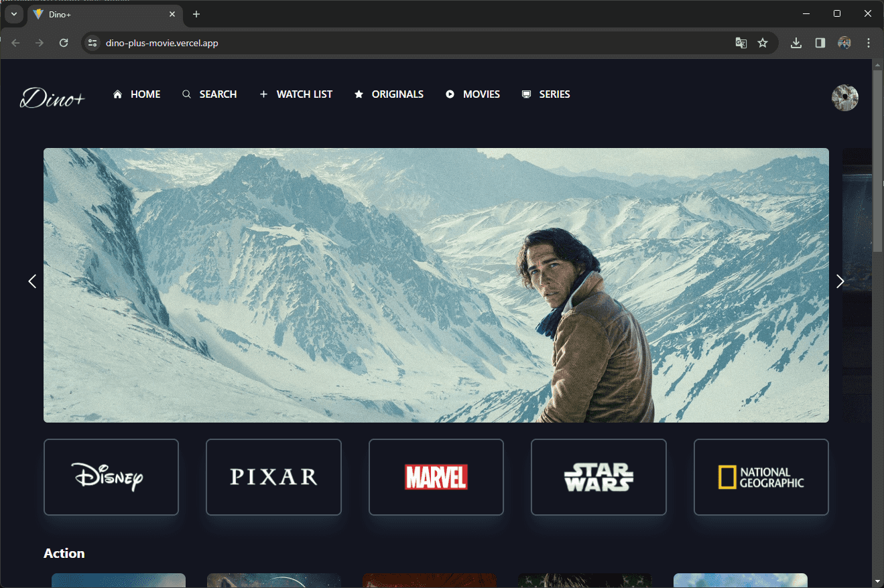Open the user profile avatar
This screenshot has height=588, width=884.
[844, 98]
